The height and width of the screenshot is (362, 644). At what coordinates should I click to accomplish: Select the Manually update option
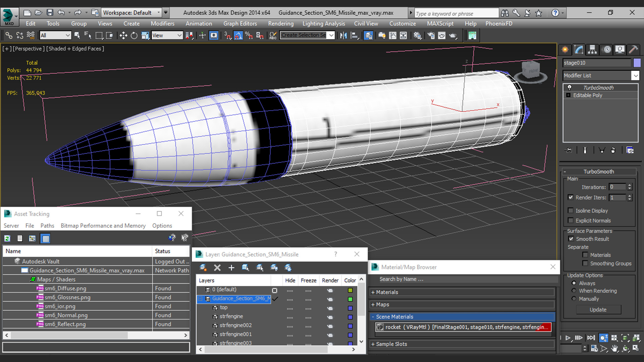(574, 298)
